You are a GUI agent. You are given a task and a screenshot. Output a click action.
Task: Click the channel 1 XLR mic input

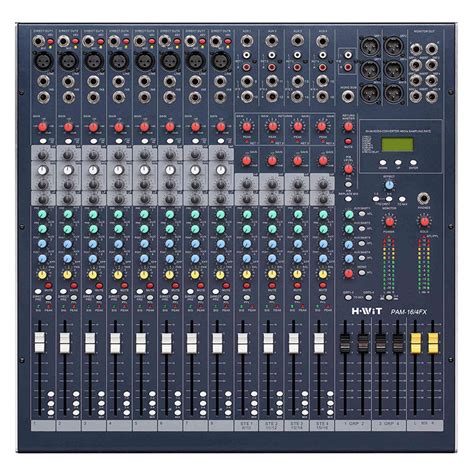(x=43, y=61)
